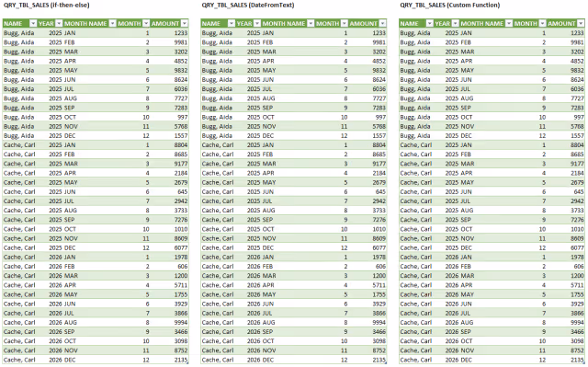Select amount 7727 in if-then-else table
Viewport: 588px width, 367px height.
181,98
